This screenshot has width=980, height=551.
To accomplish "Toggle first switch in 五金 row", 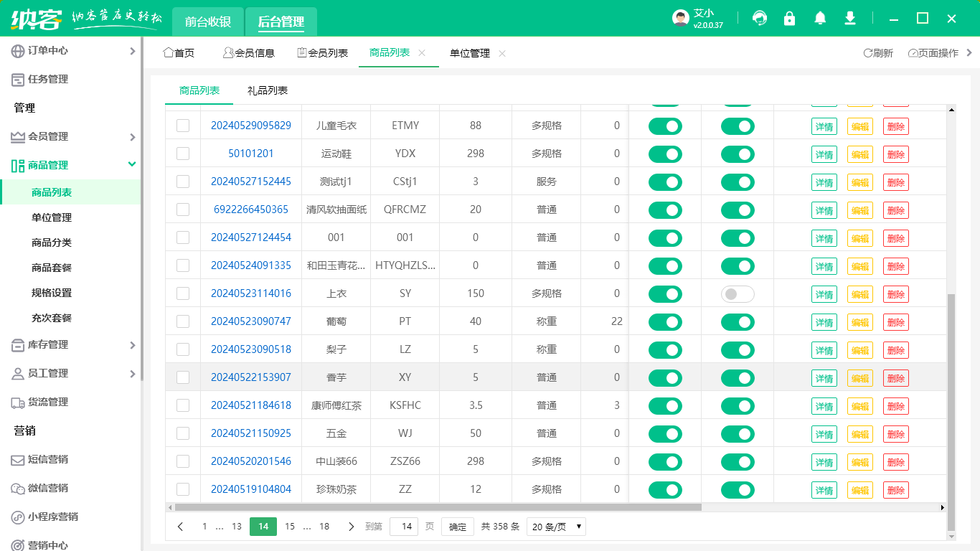I will point(665,434).
